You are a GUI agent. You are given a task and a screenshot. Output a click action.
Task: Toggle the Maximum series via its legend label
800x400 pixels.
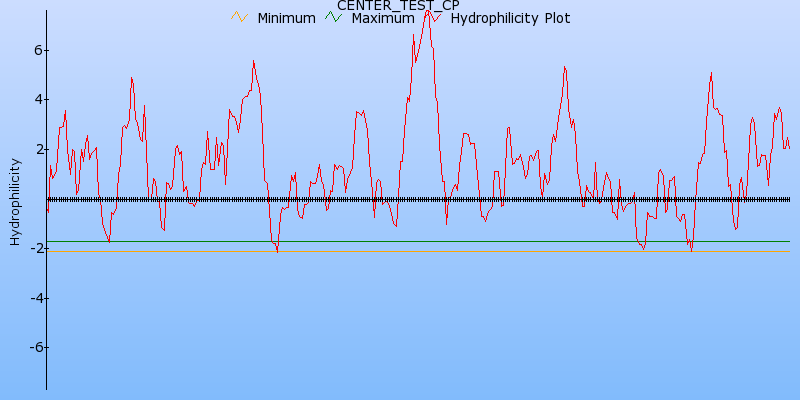(382, 18)
